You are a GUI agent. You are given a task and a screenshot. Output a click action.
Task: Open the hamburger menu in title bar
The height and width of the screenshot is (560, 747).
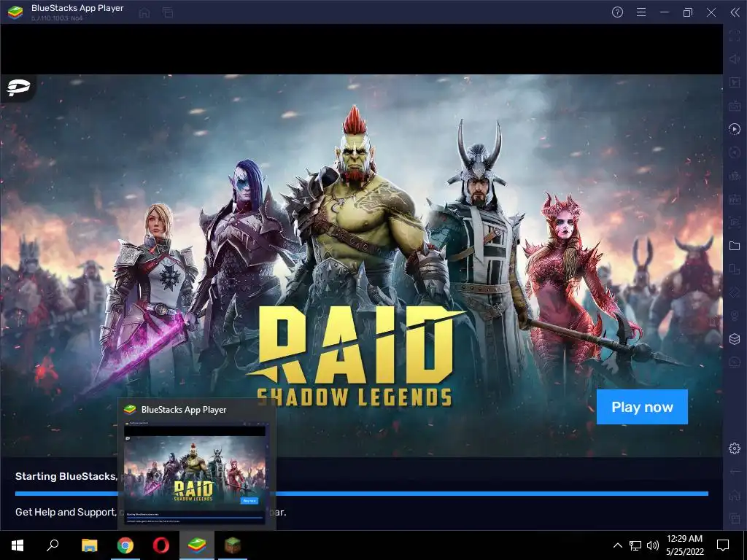641,12
